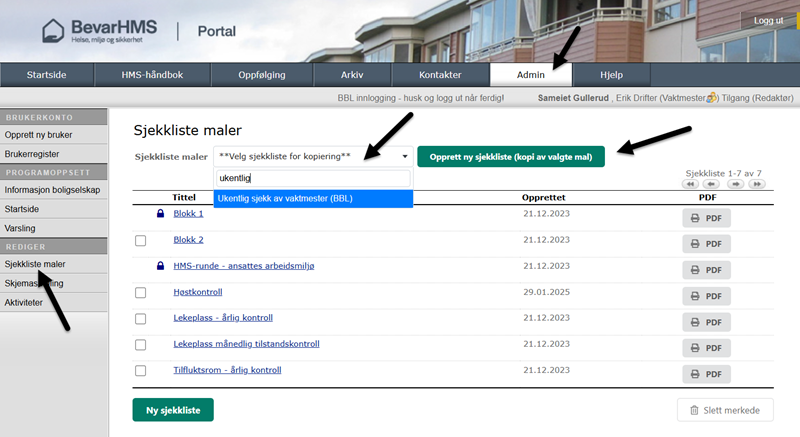Choose 'Ukentlig sjekk av vaktmester (BBL)' option
Viewport: 800px width, 437px height.
tap(313, 199)
